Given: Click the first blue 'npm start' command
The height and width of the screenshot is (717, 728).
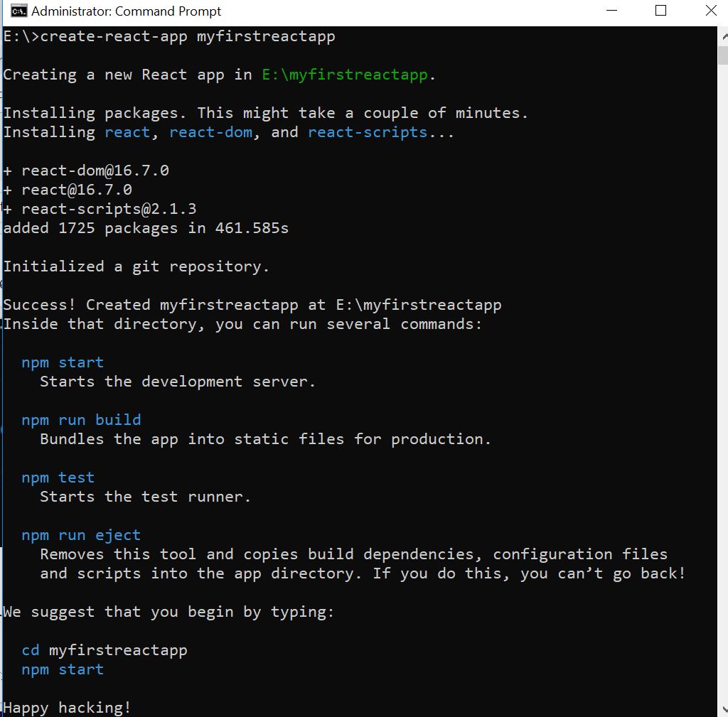Looking at the screenshot, I should pos(63,362).
